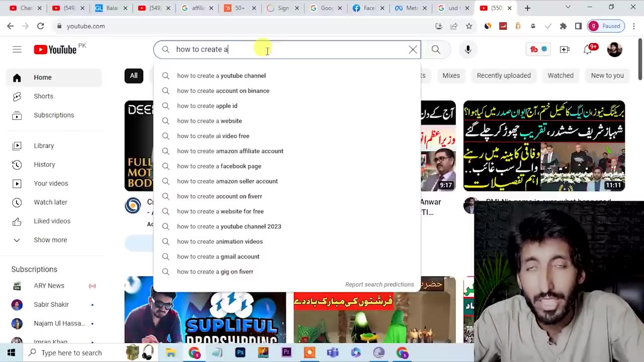Open History in the sidebar
The height and width of the screenshot is (362, 644).
coord(54,164)
